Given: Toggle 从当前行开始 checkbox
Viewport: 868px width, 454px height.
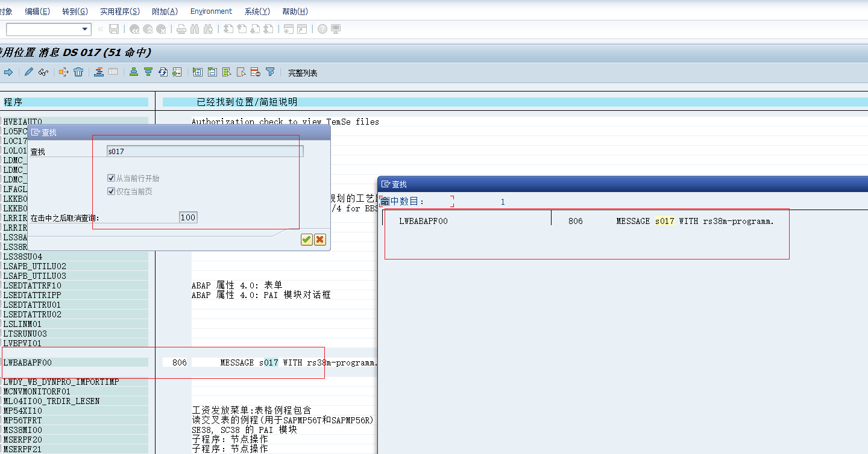Looking at the screenshot, I should [111, 178].
